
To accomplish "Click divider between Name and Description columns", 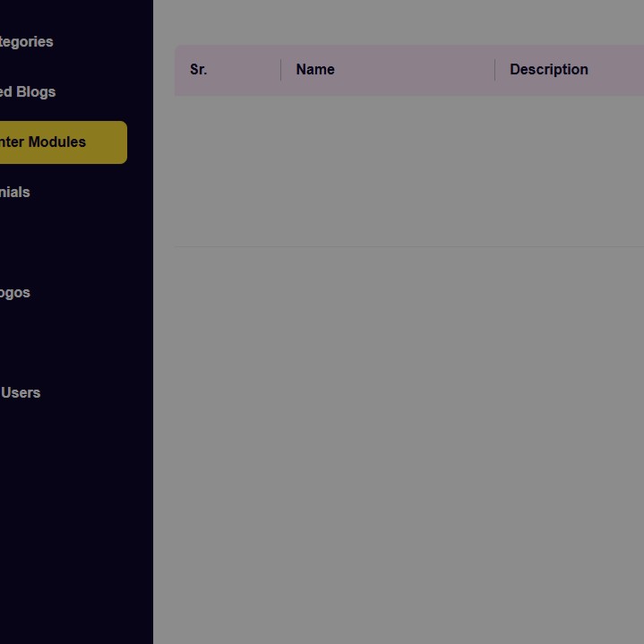I will click(494, 70).
